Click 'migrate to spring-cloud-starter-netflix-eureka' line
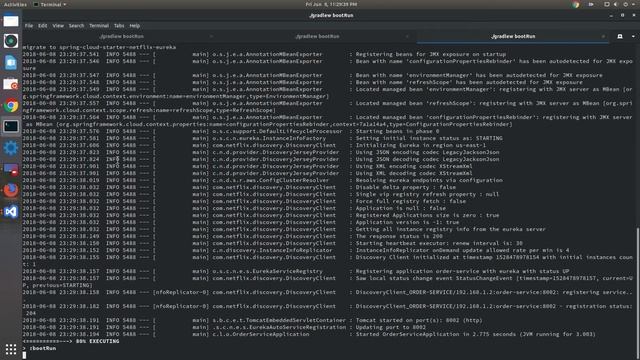The width and height of the screenshot is (640, 360). (99, 47)
